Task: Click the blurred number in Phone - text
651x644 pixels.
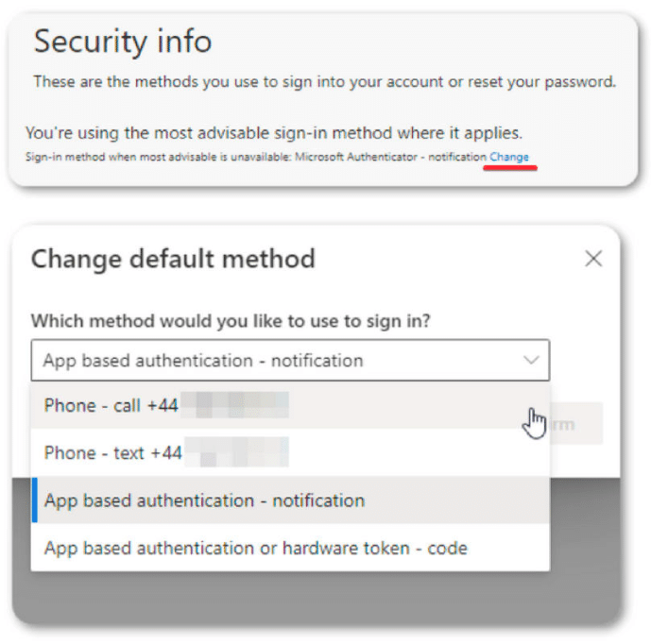Action: 236,452
